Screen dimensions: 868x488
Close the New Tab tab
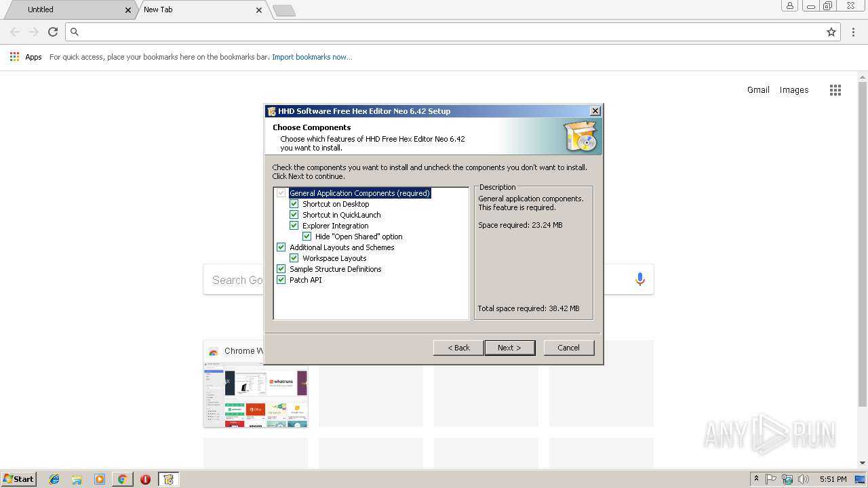pos(259,10)
